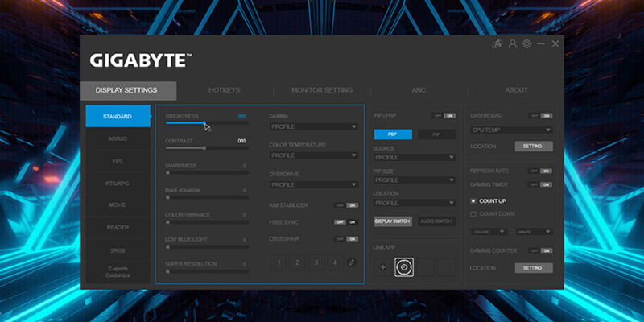Open the user account icon
The width and height of the screenshot is (644, 322).
513,44
